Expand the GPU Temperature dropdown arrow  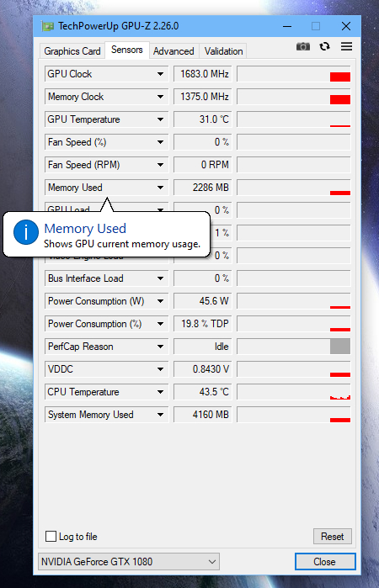(x=160, y=119)
